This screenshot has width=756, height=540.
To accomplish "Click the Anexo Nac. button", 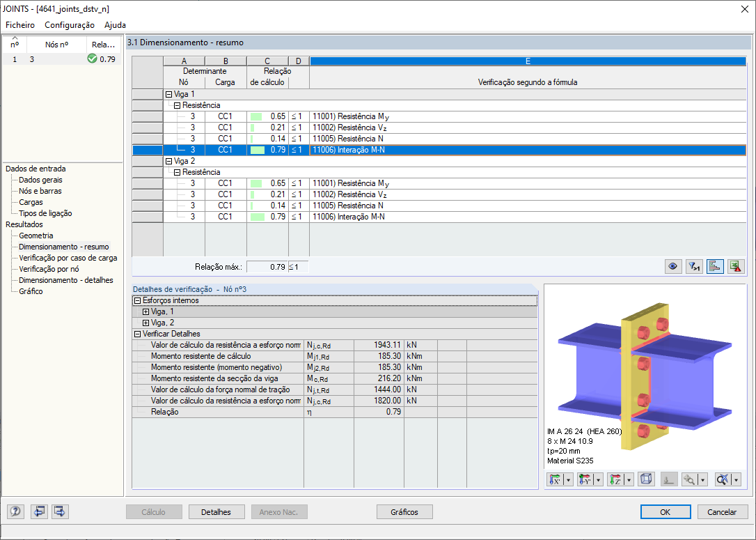I will [278, 512].
